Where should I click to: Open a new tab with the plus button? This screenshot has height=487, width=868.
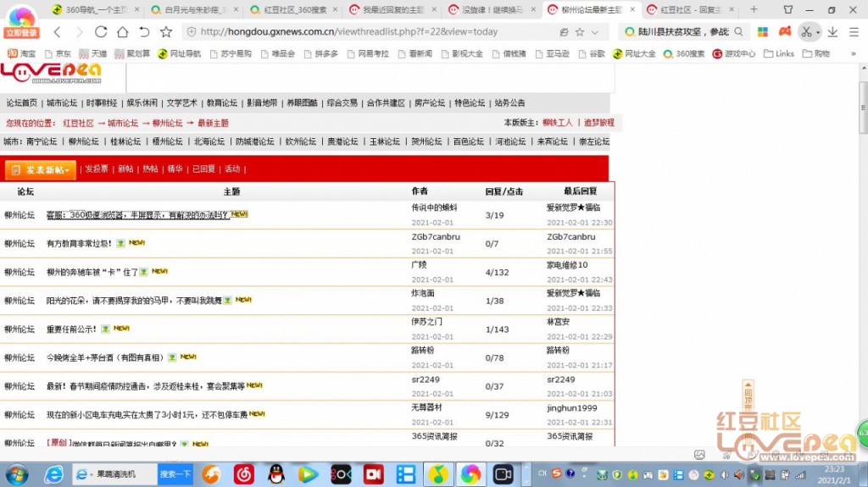tap(754, 9)
